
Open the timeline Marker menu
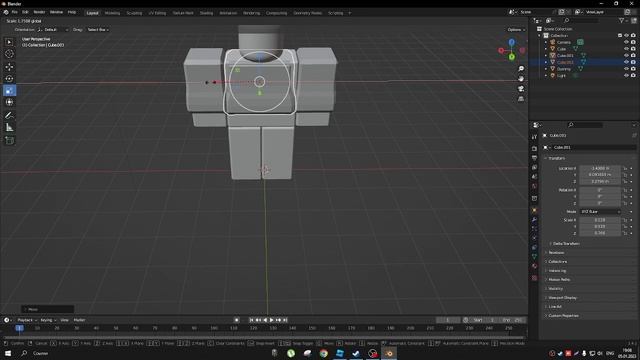[79, 320]
